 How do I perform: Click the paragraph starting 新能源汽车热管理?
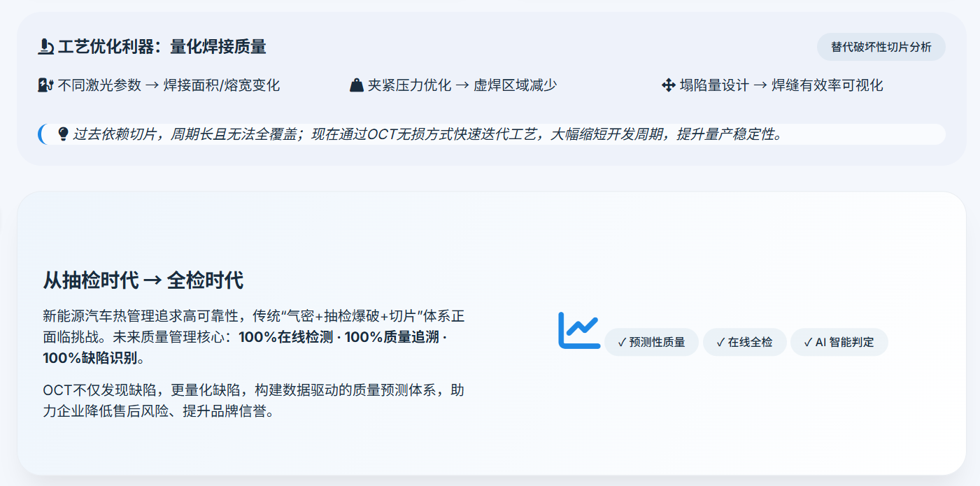(254, 337)
